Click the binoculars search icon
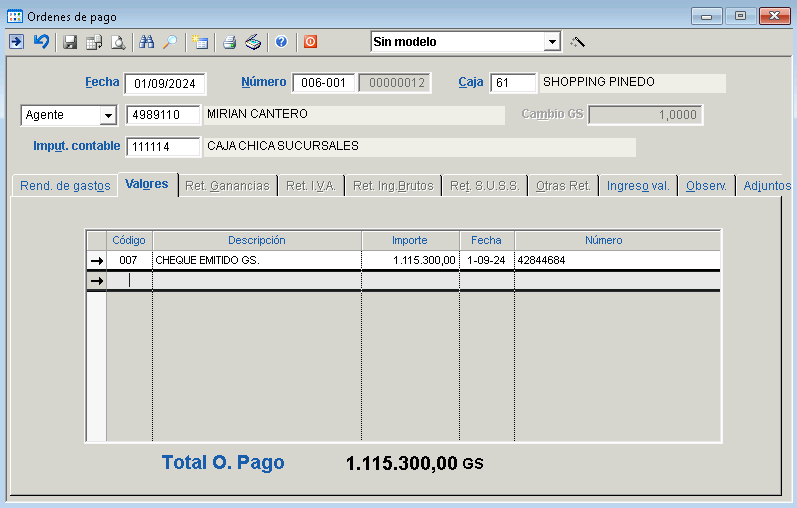 pyautogui.click(x=147, y=42)
